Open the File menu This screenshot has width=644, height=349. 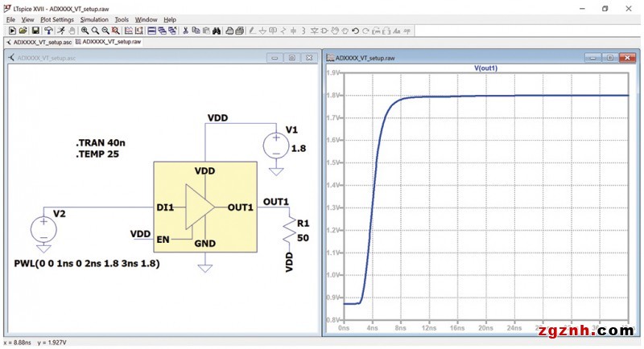click(10, 19)
